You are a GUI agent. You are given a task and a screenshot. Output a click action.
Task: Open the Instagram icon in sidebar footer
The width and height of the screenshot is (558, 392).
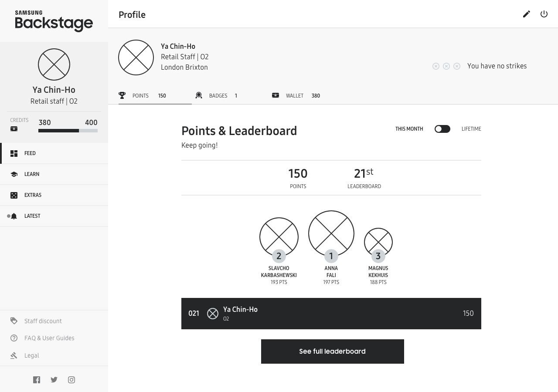71,380
